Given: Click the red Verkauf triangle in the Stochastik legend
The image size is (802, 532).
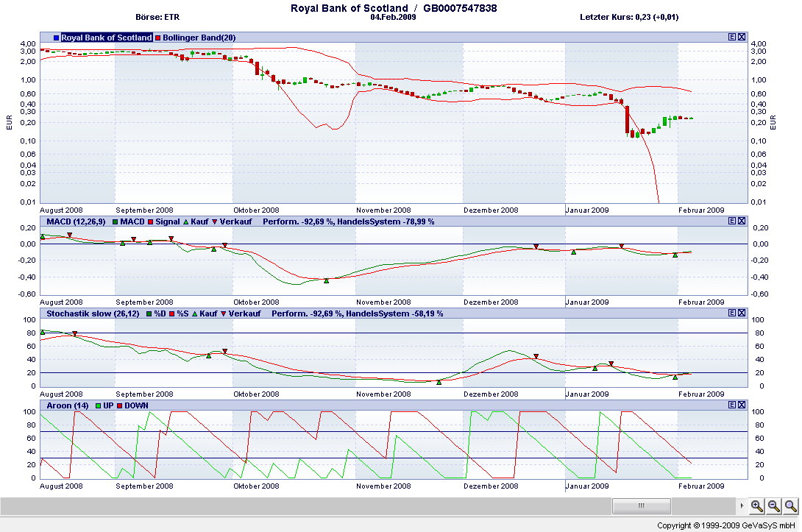Looking at the screenshot, I should pyautogui.click(x=224, y=314).
